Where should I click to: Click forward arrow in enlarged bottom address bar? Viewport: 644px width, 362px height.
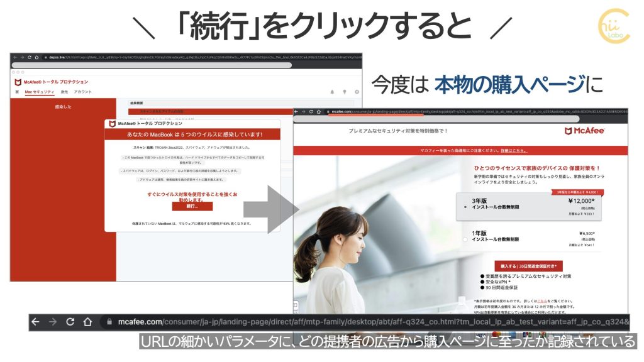point(53,322)
